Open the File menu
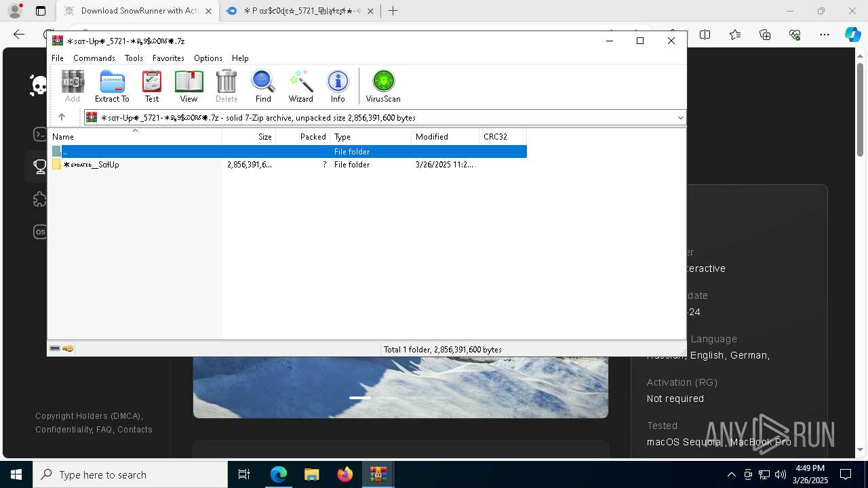Image resolution: width=868 pixels, height=488 pixels. 58,58
